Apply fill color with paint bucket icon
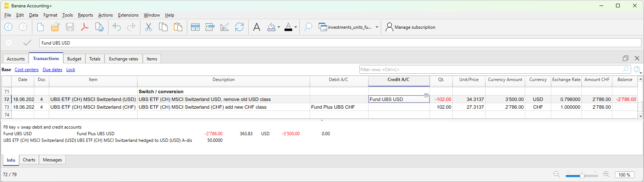644x182 pixels. [x=271, y=27]
